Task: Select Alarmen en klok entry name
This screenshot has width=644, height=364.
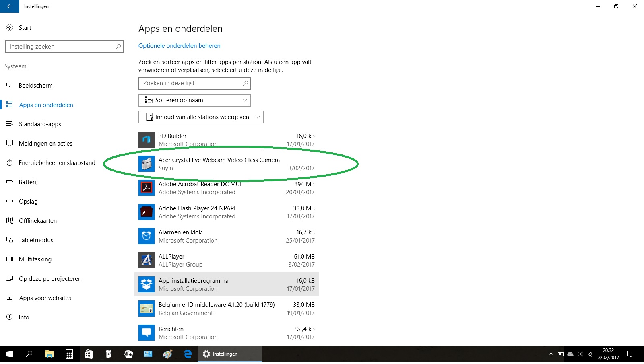Action: 180,232
